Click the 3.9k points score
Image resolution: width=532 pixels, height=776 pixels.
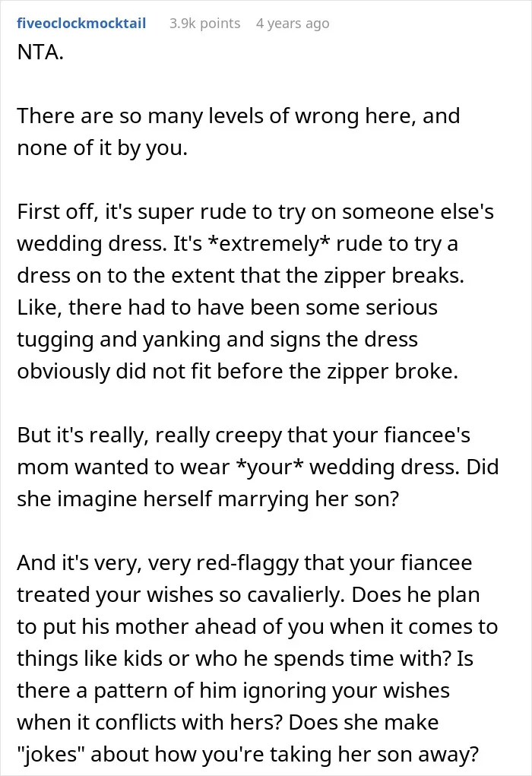(x=205, y=24)
